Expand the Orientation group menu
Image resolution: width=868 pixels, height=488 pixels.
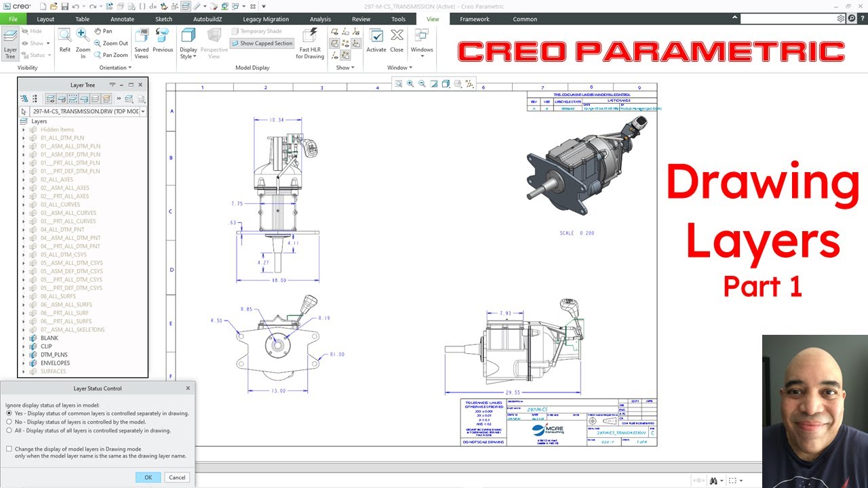click(x=114, y=67)
